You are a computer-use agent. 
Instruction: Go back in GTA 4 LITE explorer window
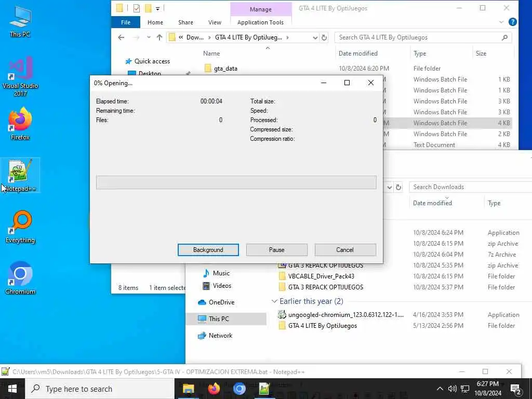(121, 37)
